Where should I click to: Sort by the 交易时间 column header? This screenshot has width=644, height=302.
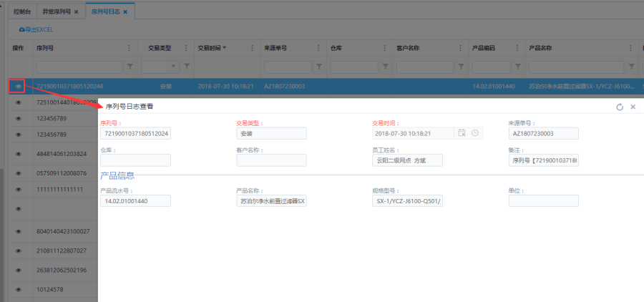tap(212, 48)
